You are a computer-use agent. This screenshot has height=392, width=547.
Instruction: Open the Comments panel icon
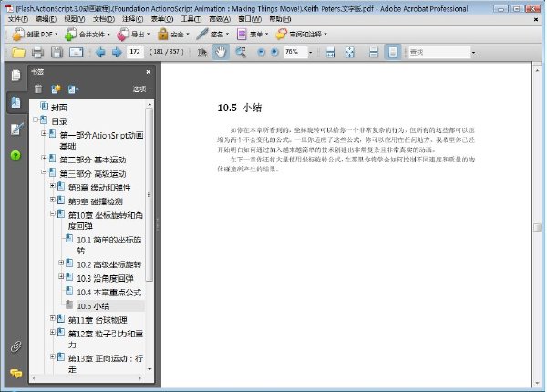[15, 373]
